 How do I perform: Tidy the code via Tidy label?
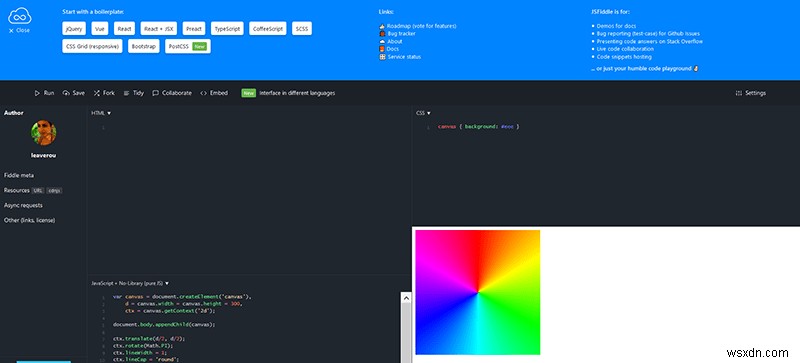click(139, 93)
